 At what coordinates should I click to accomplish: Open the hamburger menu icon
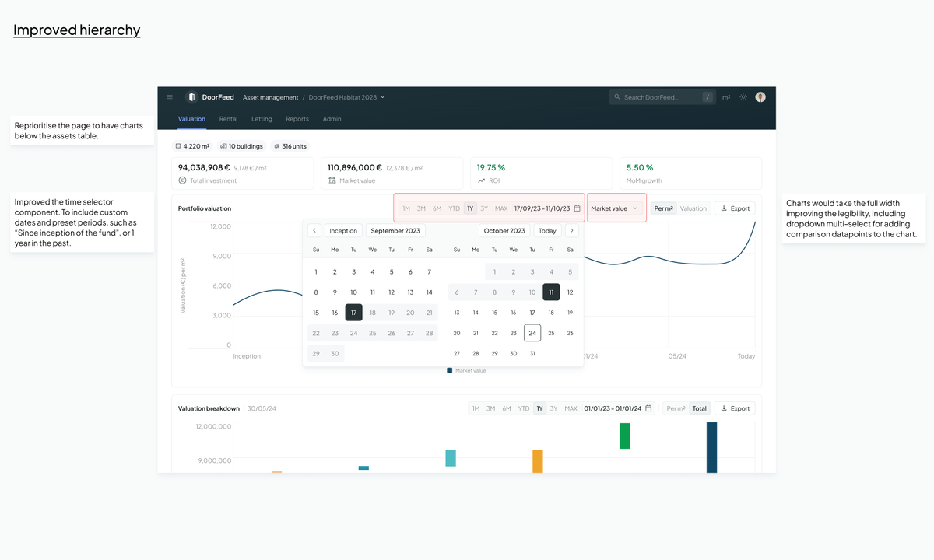pyautogui.click(x=170, y=97)
